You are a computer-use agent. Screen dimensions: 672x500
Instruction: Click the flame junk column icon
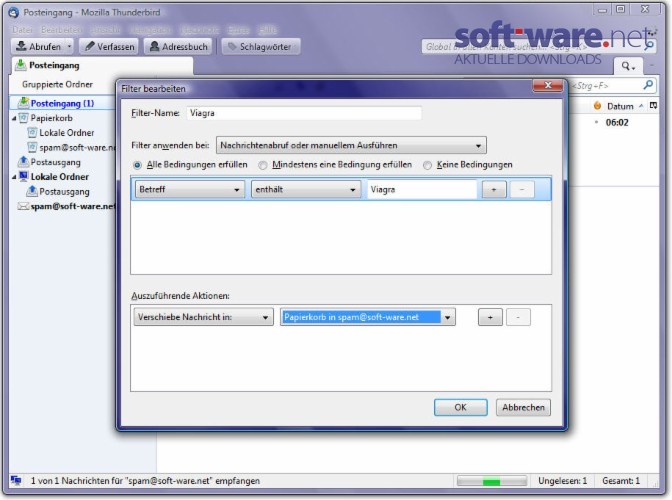(597, 106)
